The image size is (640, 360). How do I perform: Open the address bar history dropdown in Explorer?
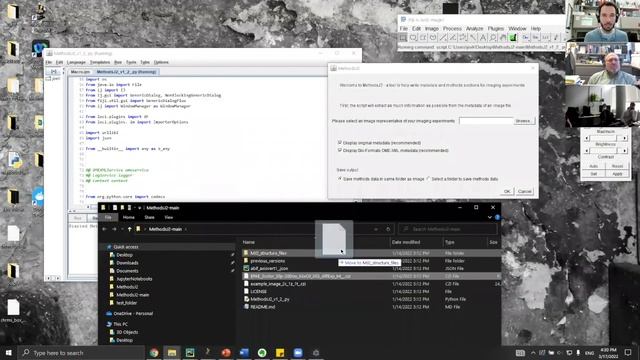[x=376, y=229]
